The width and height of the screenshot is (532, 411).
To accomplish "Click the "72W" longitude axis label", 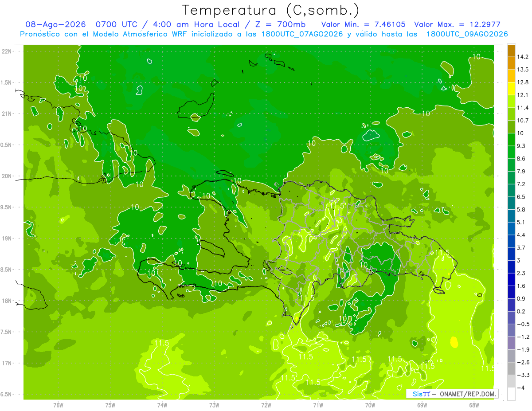I will [266, 405].
